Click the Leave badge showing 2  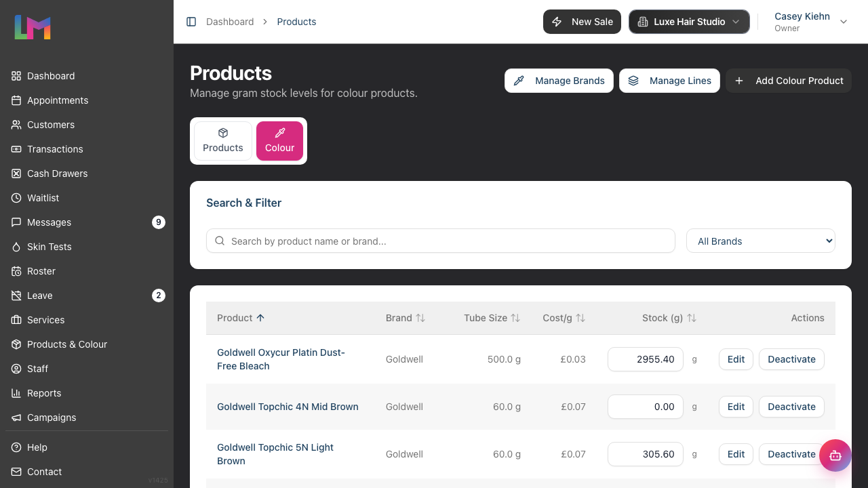coord(159,296)
